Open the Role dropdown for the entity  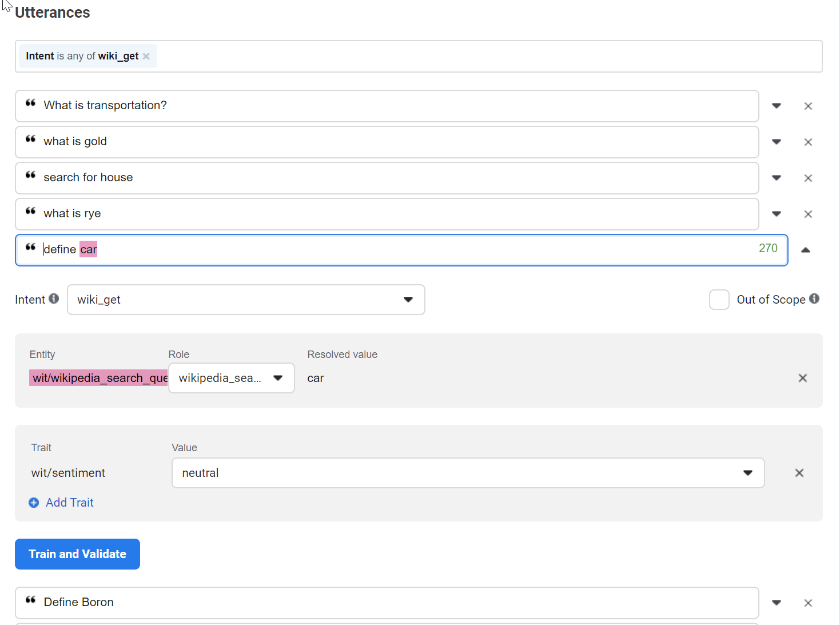[x=278, y=378]
